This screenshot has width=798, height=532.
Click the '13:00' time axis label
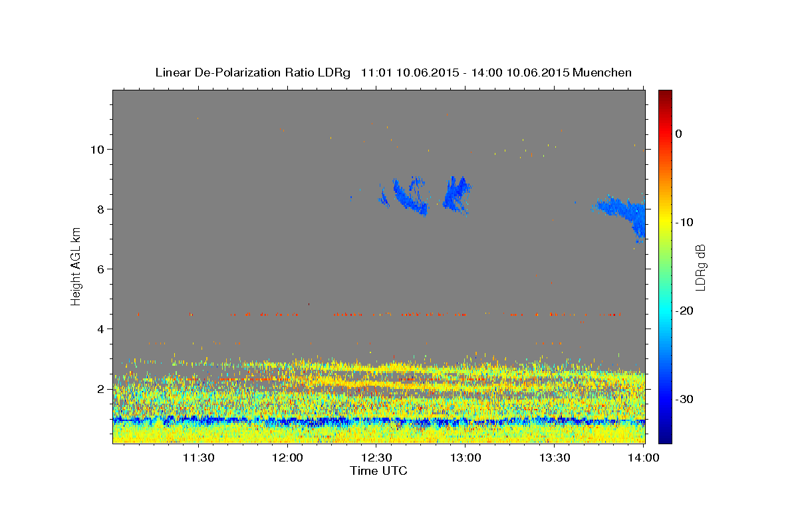tap(465, 458)
